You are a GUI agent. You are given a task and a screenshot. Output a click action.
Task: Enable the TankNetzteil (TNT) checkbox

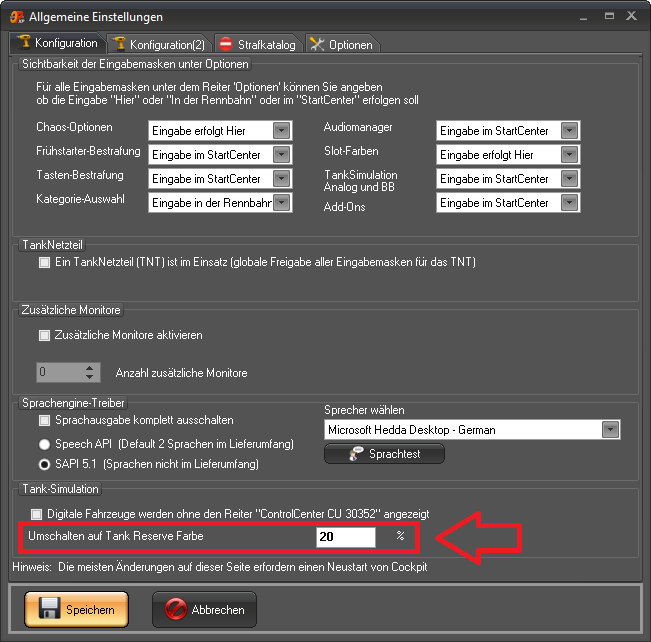[x=44, y=262]
